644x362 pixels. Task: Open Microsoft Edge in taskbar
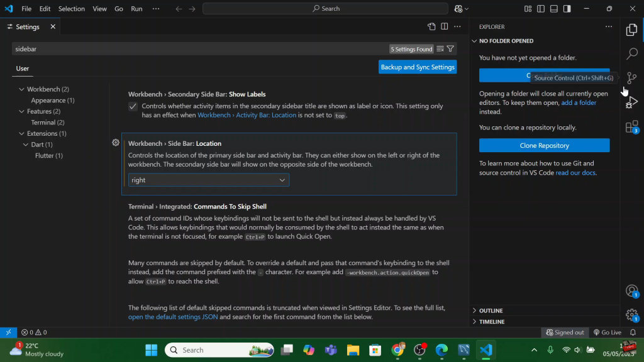[x=441, y=350]
